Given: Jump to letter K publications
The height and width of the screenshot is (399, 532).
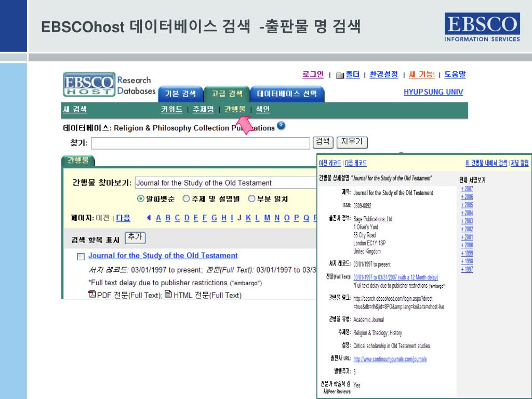Looking at the screenshot, I should (248, 218).
